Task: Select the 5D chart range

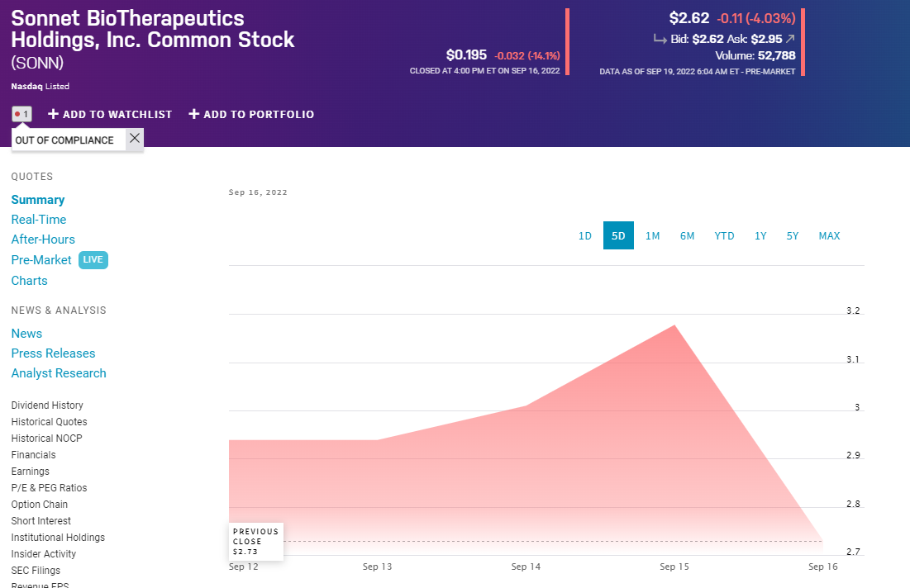Action: coord(618,236)
